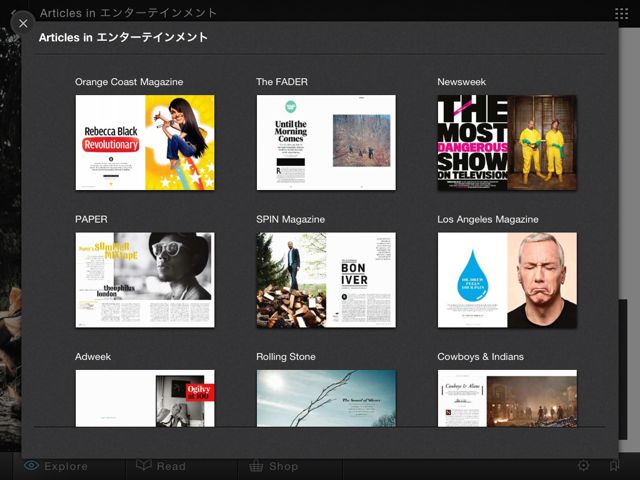
Task: Click the Orange Coast Magazine title label
Action: [x=129, y=82]
